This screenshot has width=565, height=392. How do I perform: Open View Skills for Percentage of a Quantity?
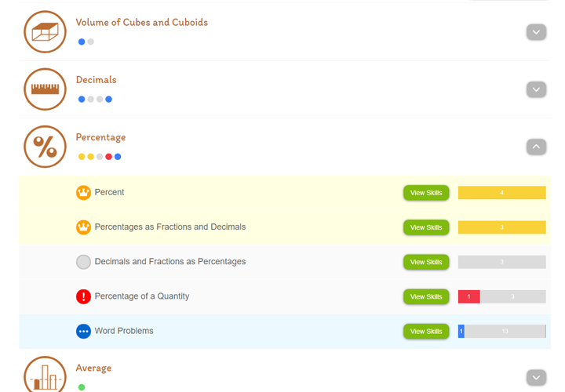coord(426,297)
